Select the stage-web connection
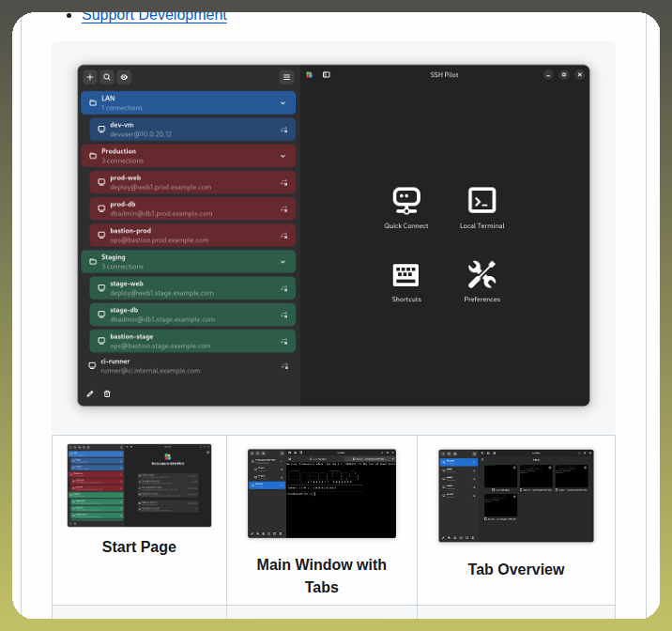The width and height of the screenshot is (672, 631). (192, 288)
